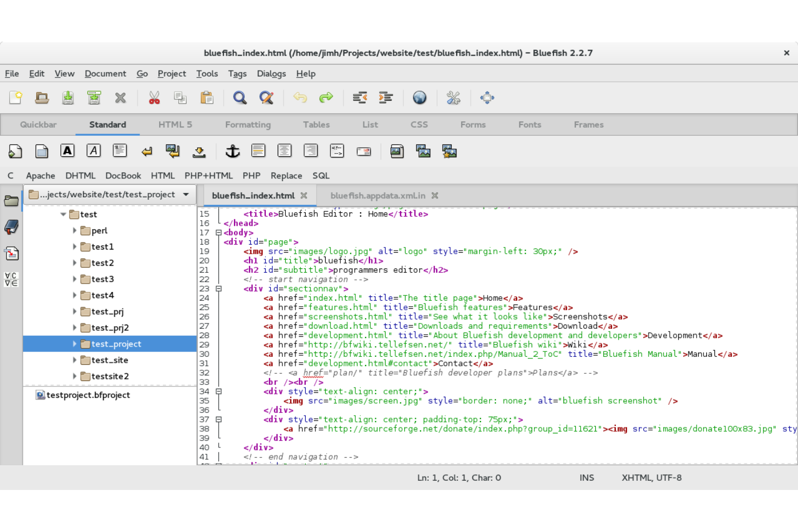
Task: Show character map side panel tab
Action: click(11, 279)
